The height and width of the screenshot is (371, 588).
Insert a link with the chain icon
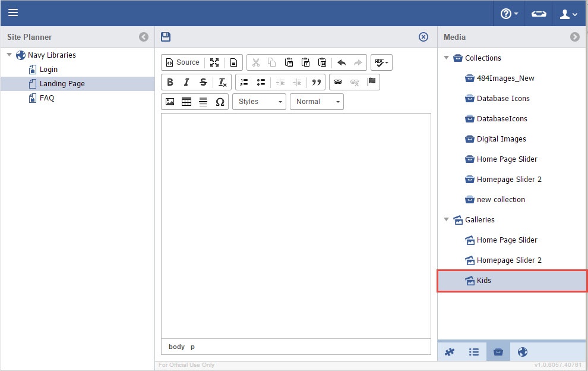coord(338,82)
